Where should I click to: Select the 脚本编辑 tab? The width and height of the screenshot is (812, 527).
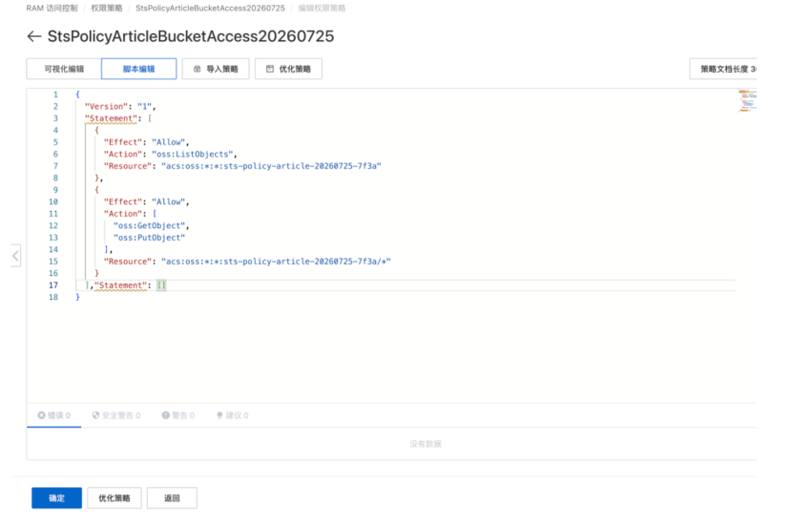[x=138, y=69]
